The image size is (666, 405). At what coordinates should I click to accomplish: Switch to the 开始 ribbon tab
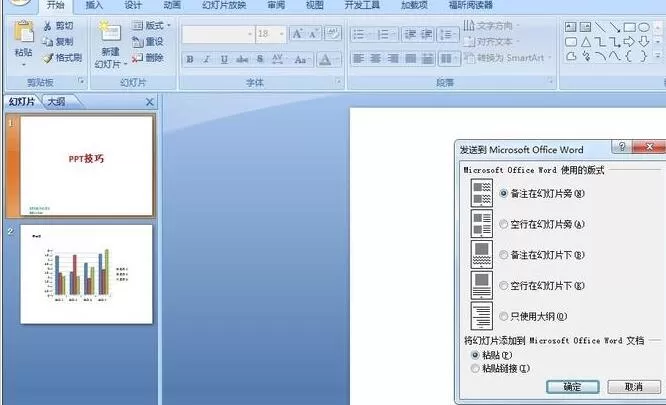pos(55,5)
